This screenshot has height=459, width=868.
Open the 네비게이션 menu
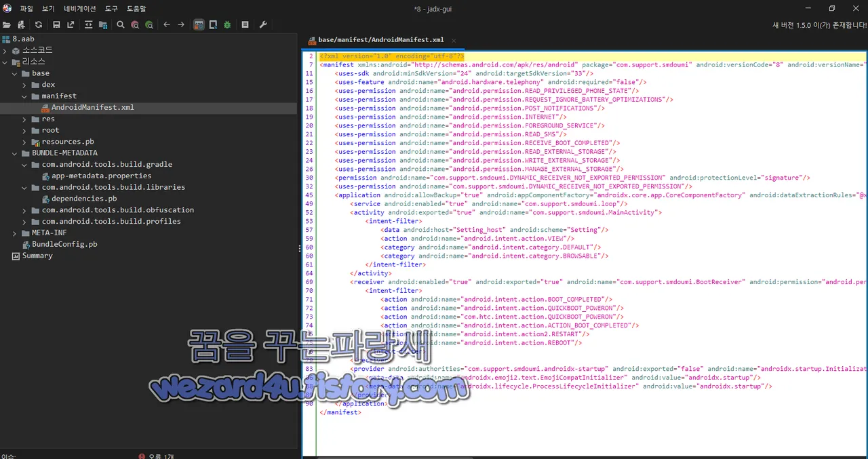[80, 9]
